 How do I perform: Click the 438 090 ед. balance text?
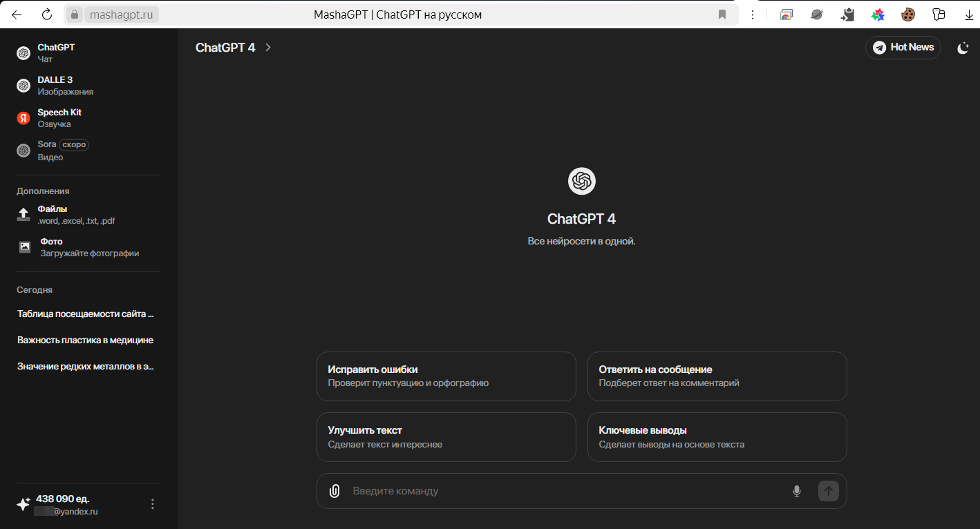click(x=63, y=499)
